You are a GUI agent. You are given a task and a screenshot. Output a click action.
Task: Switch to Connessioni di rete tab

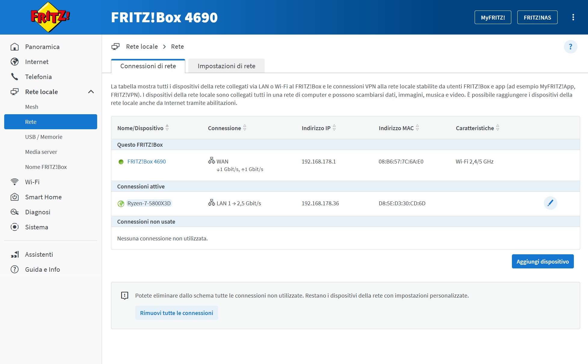pos(148,66)
